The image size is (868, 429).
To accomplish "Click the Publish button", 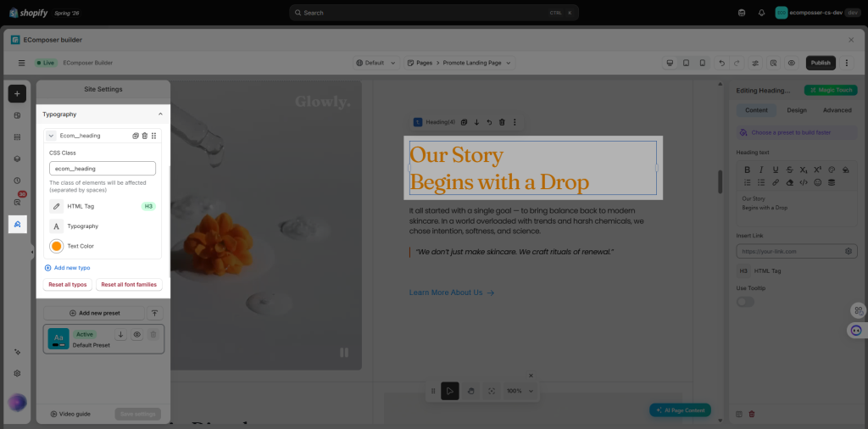I will click(x=821, y=63).
